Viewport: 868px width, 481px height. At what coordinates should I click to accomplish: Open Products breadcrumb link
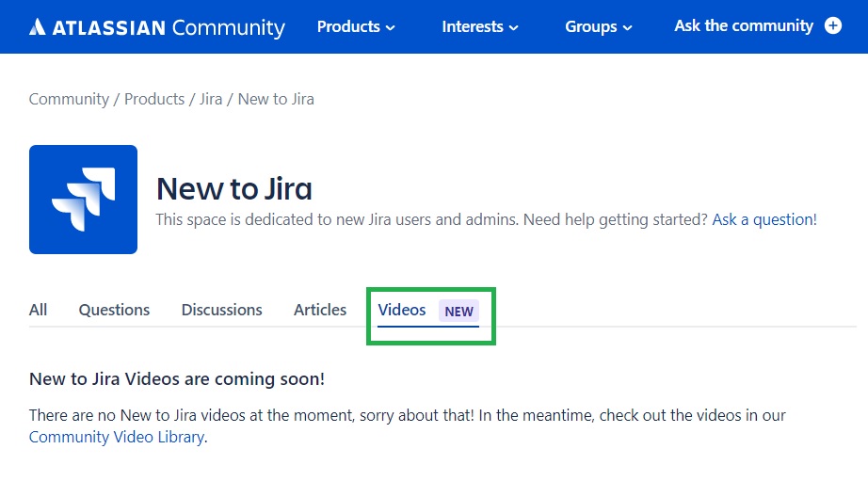pyautogui.click(x=154, y=99)
